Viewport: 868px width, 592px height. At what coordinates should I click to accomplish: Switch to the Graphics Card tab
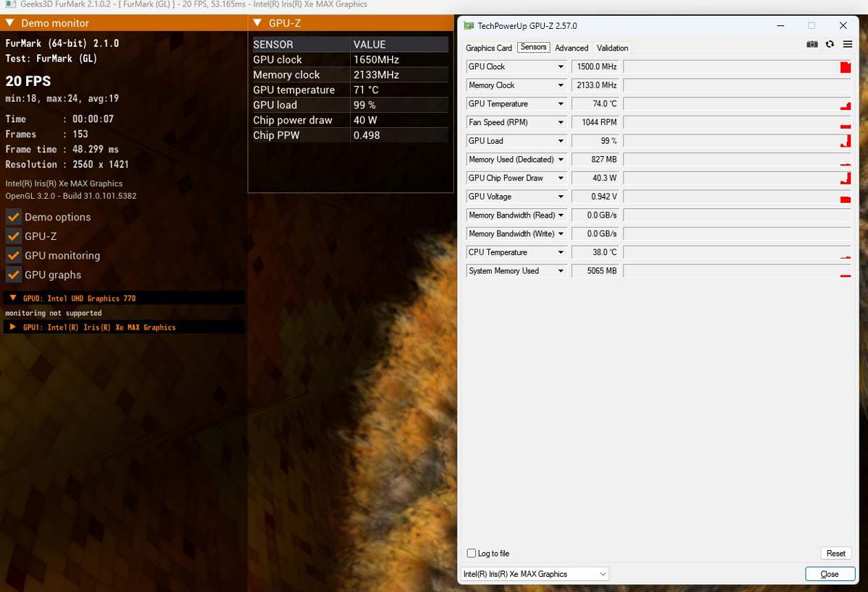pyautogui.click(x=488, y=48)
